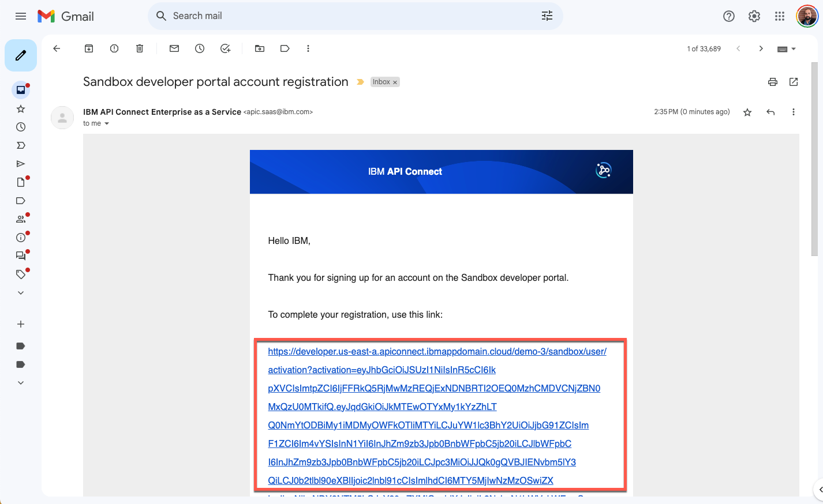Star this message from IBM
Image resolution: width=823 pixels, height=504 pixels.
747,112
